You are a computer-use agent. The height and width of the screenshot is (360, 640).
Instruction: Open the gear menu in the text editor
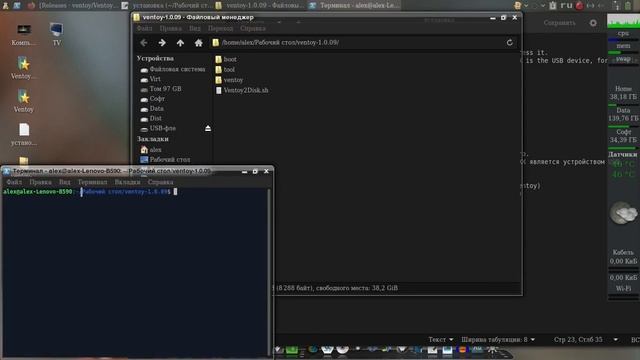coord(593,23)
